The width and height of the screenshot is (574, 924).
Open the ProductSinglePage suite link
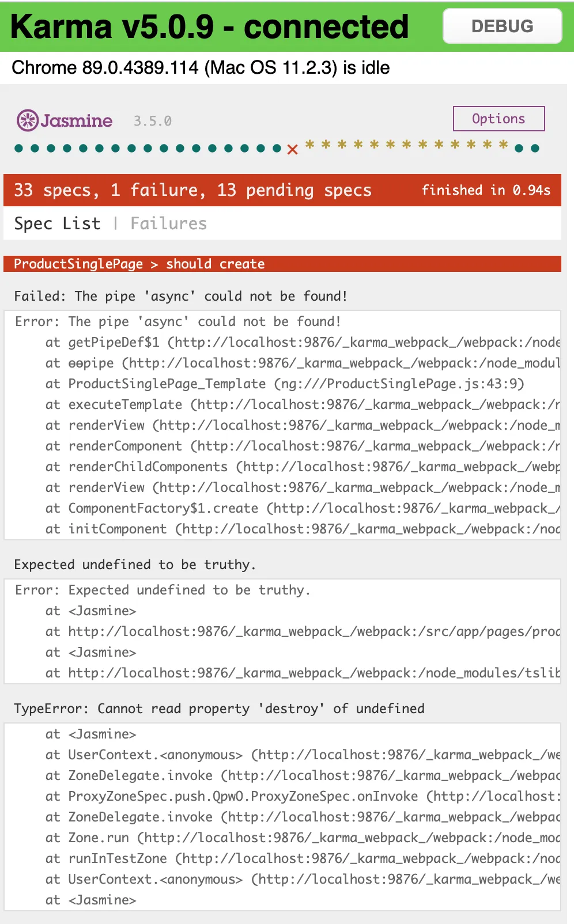(x=78, y=264)
